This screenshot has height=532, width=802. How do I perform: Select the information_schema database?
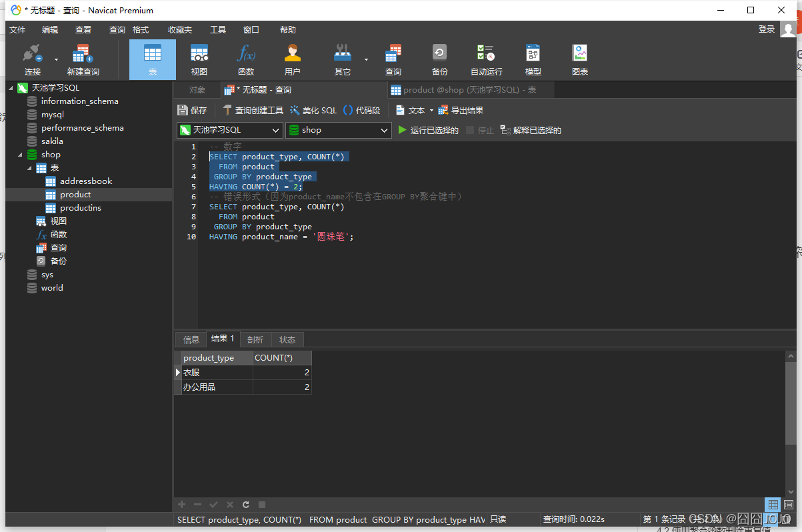click(79, 101)
